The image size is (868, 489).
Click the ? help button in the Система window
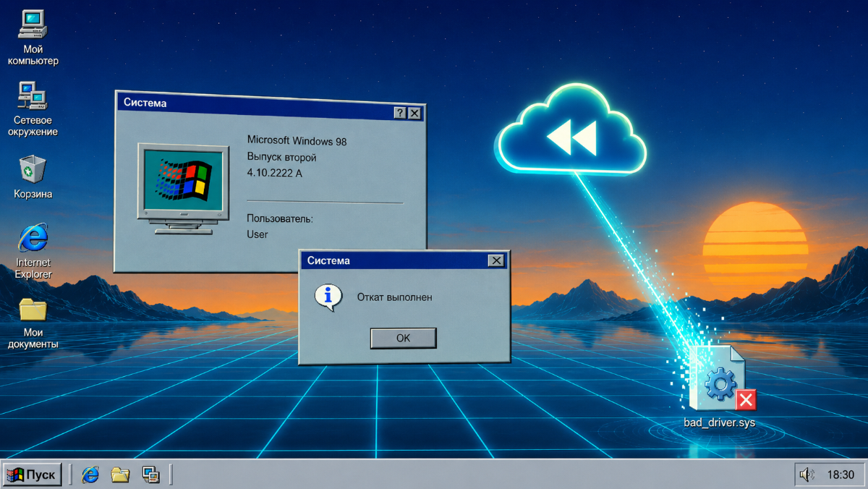pyautogui.click(x=399, y=113)
